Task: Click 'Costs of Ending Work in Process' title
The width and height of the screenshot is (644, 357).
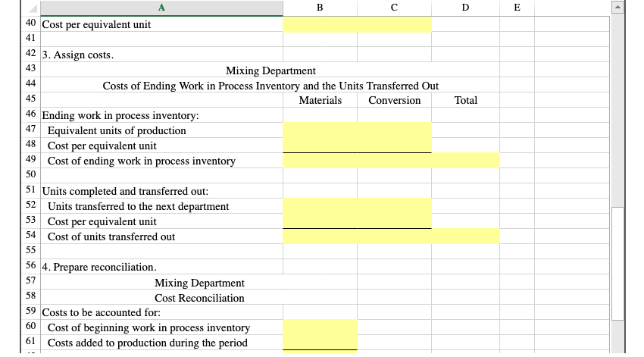Action: [x=270, y=86]
